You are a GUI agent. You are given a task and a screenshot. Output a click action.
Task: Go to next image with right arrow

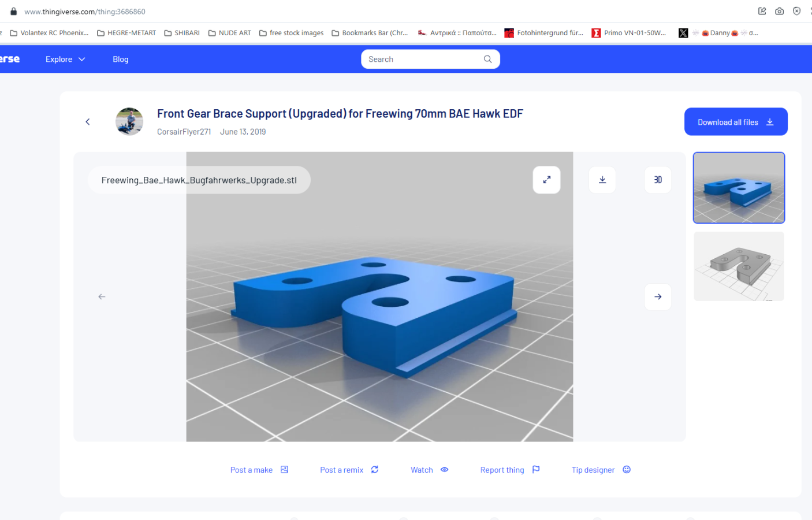pyautogui.click(x=657, y=297)
